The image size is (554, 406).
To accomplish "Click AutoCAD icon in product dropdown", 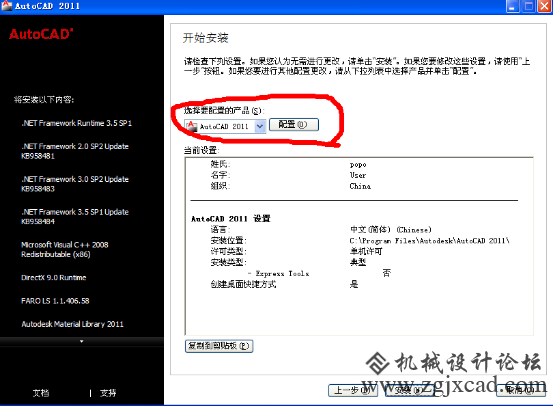I will pyautogui.click(x=192, y=126).
